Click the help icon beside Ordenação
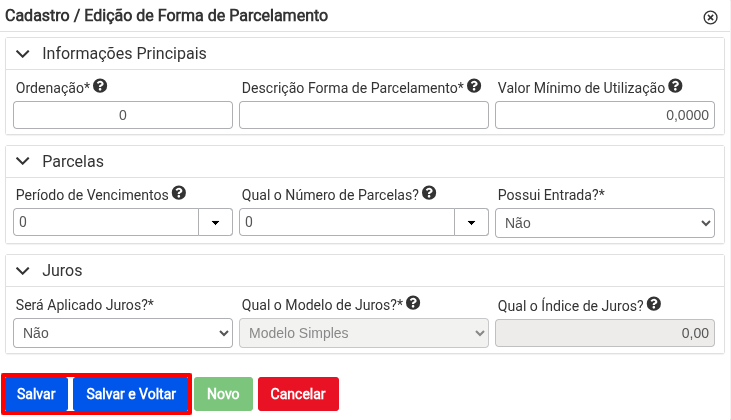Viewport: 731px width, 420px height. [x=100, y=86]
